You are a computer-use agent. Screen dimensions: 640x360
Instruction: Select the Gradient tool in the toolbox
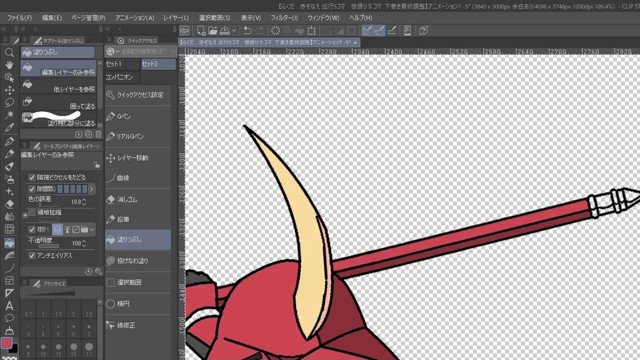9,256
